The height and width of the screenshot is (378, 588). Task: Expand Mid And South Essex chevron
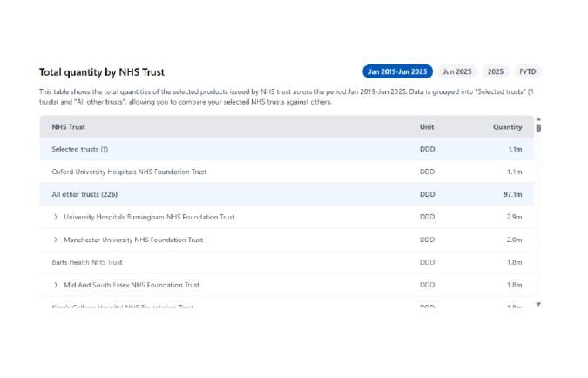(x=56, y=285)
